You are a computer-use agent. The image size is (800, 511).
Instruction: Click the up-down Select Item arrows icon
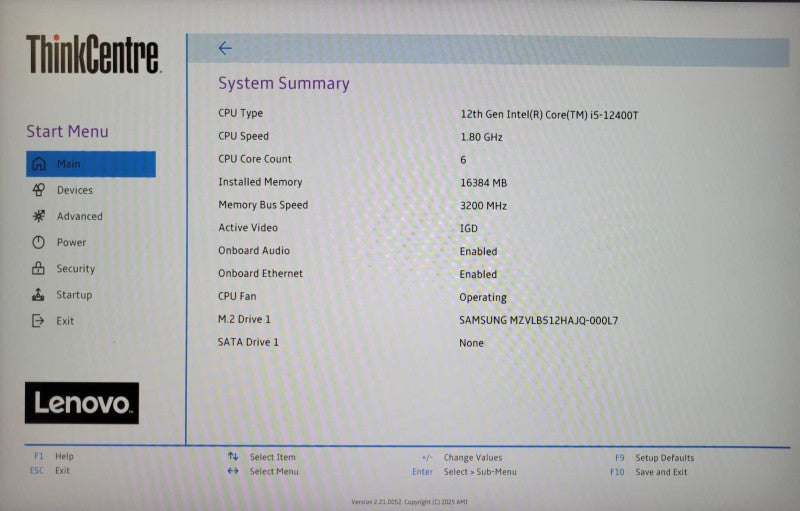point(233,456)
